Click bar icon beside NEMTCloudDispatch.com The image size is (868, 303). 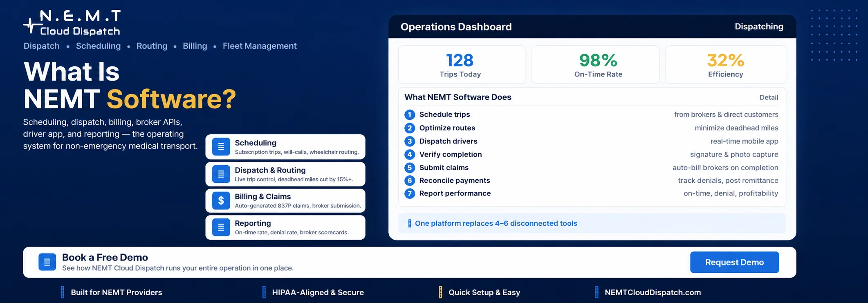597,292
